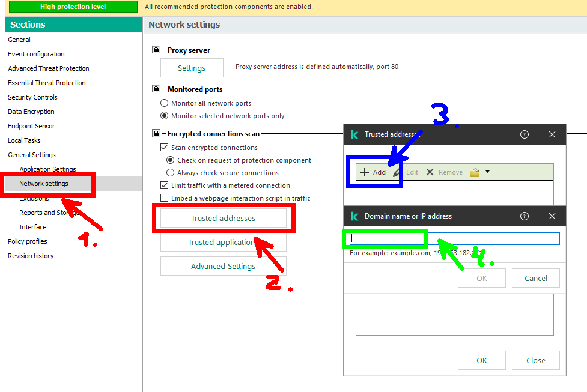The image size is (587, 392).
Task: Open Event configuration section
Action: click(x=36, y=54)
